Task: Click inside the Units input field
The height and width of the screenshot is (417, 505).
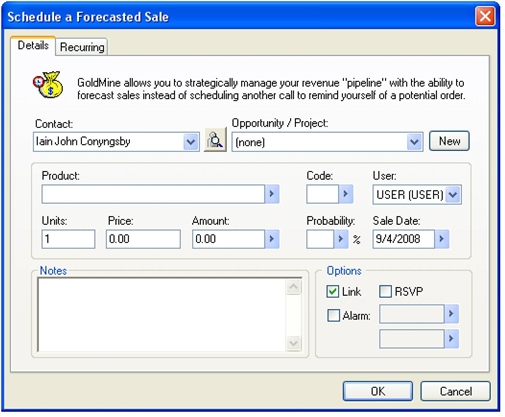Action: (x=68, y=239)
